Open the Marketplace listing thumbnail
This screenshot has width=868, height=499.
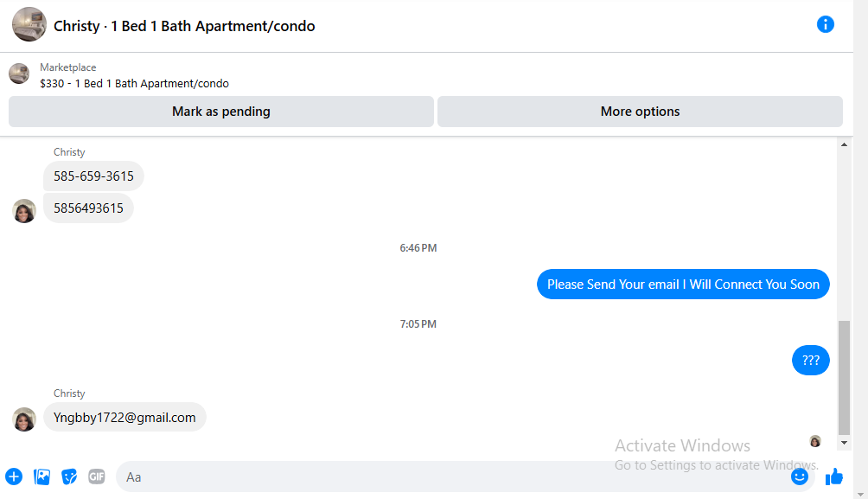(19, 74)
